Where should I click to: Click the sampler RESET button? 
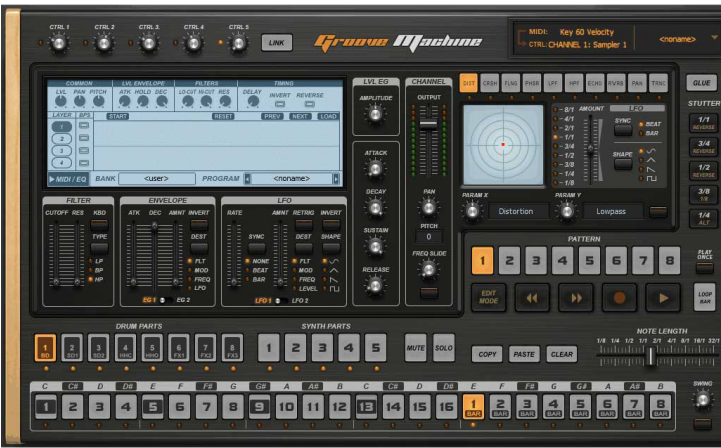pos(223,116)
